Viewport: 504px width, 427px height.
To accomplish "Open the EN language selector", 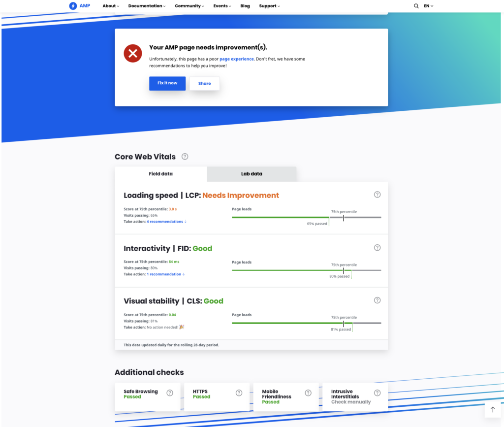I will pos(429,6).
